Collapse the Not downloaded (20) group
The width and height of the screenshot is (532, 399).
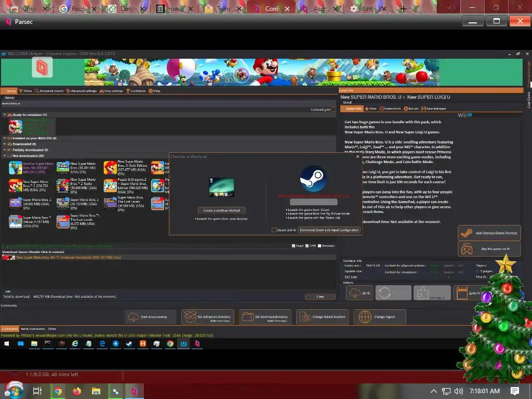click(5, 156)
